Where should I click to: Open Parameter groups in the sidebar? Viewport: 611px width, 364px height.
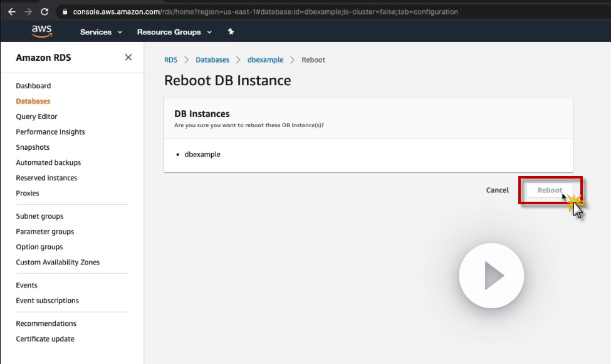click(45, 232)
